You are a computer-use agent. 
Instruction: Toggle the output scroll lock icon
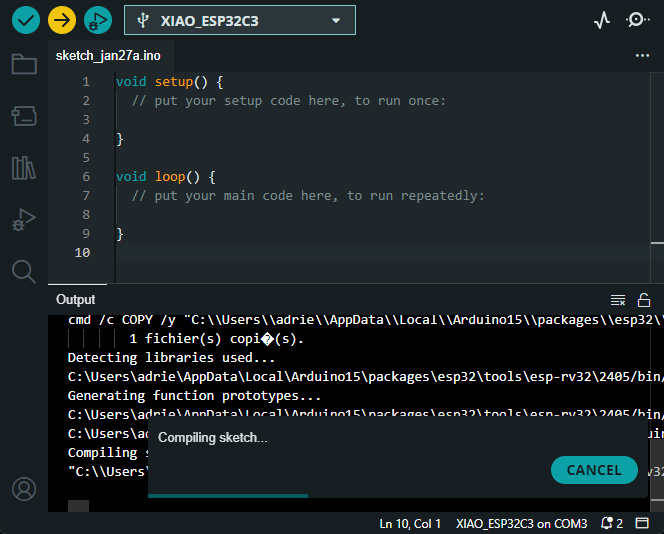pos(644,300)
